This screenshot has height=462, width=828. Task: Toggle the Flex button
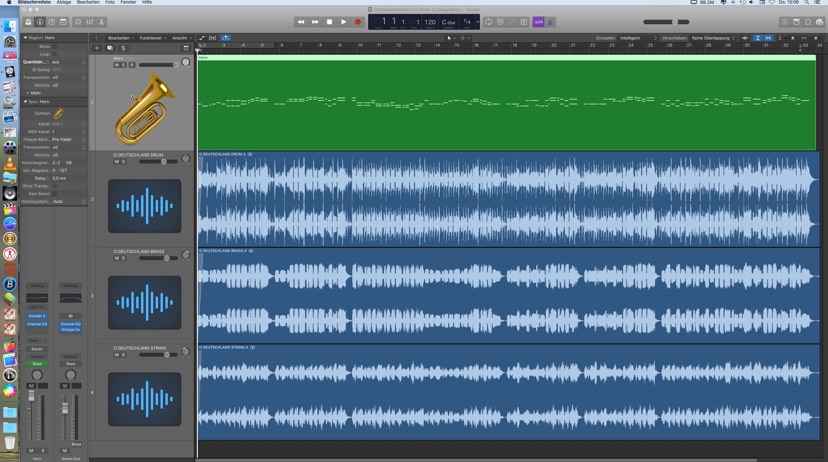(x=213, y=38)
